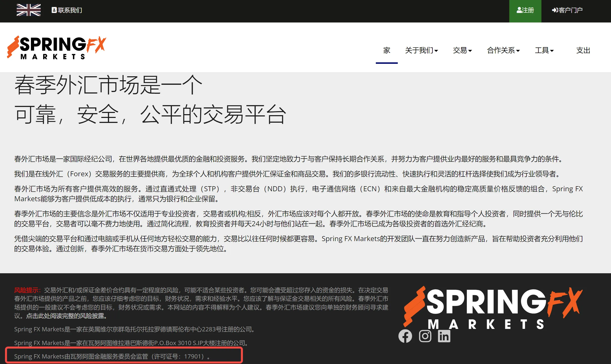This screenshot has width=611, height=364.
Task: Click the paragraph starting 凭借尖端的交易平台
Action: (299, 244)
